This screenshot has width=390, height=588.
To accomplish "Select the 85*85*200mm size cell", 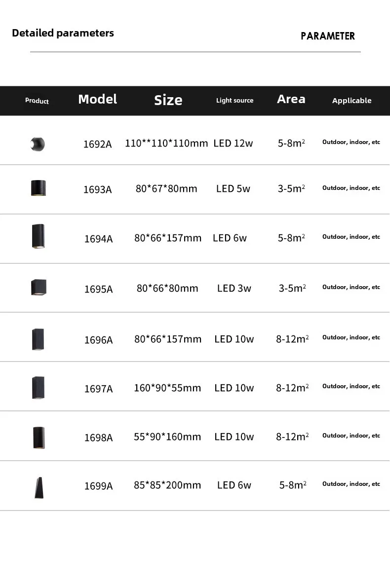I will [x=167, y=485].
